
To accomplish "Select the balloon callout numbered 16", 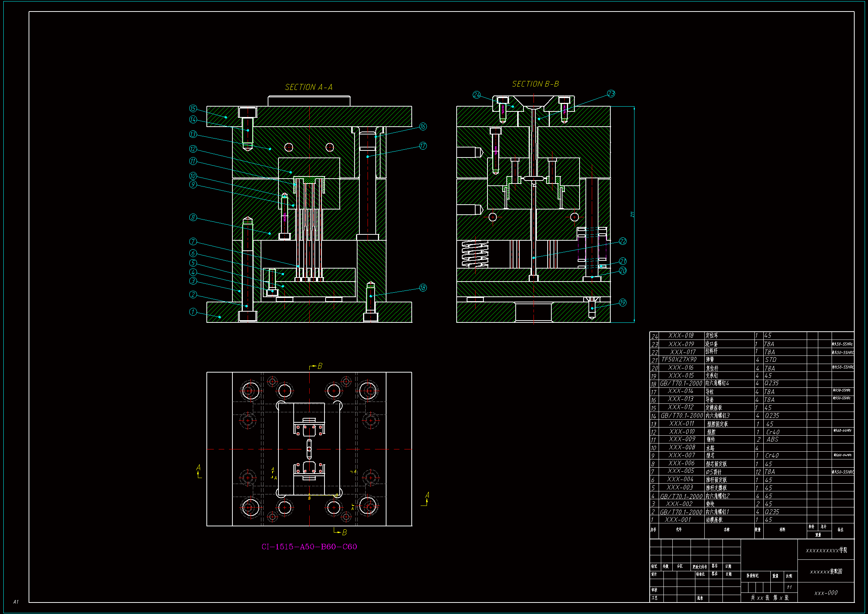I will pyautogui.click(x=422, y=127).
